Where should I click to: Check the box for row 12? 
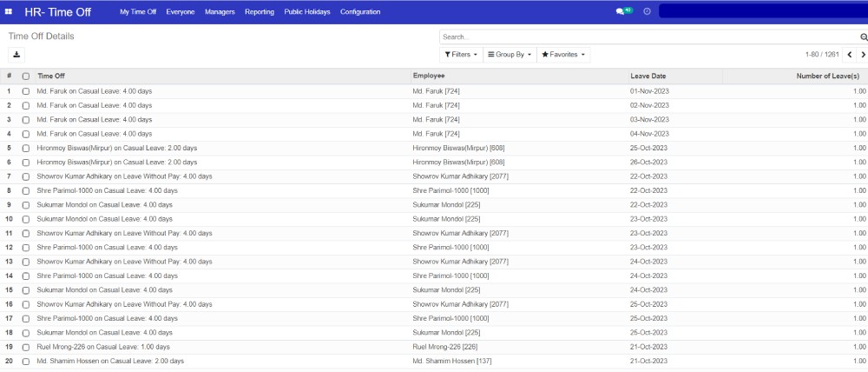25,248
